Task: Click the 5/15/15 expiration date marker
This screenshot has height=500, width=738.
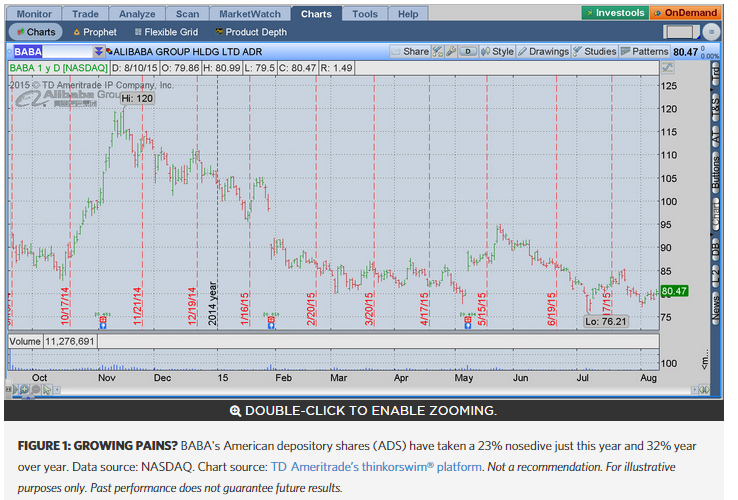Action: click(x=481, y=309)
